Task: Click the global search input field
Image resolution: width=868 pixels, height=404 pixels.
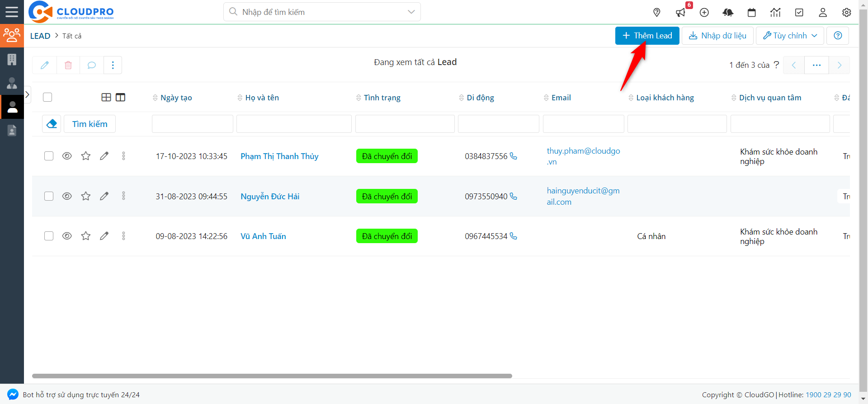Action: tap(322, 12)
